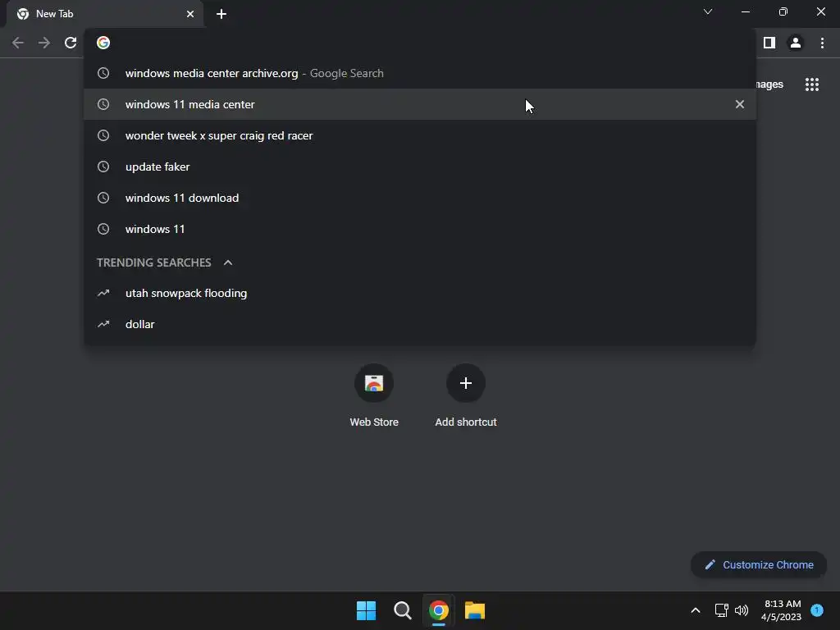This screenshot has height=630, width=840.
Task: Open the Google apps grid
Action: click(x=812, y=84)
